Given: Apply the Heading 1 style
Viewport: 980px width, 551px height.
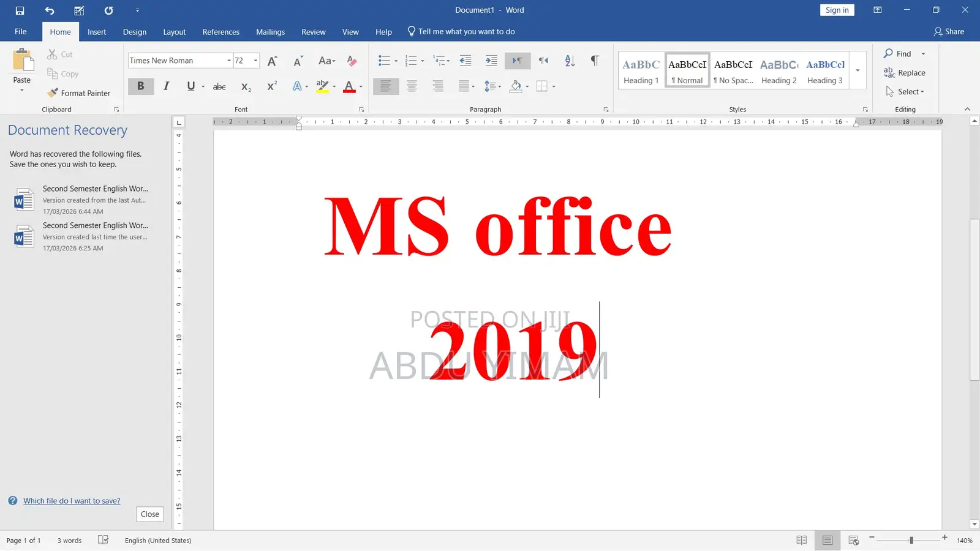Looking at the screenshot, I should [641, 70].
